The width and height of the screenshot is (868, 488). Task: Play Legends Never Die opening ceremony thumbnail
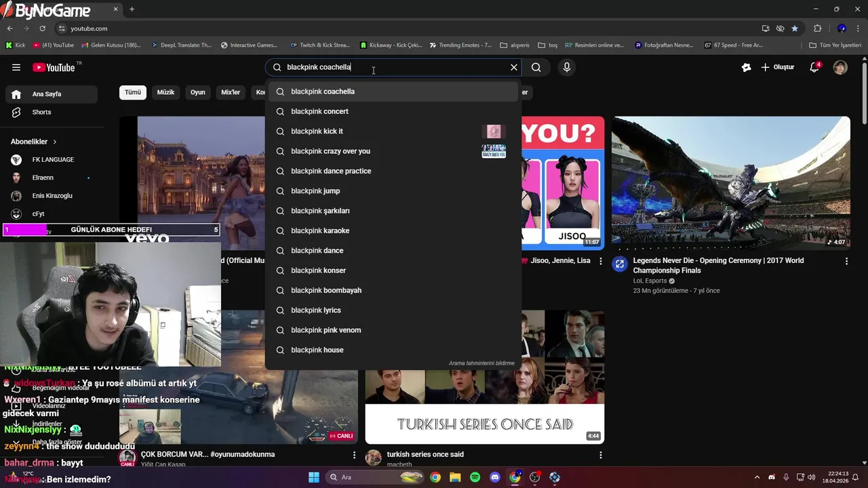(x=731, y=183)
